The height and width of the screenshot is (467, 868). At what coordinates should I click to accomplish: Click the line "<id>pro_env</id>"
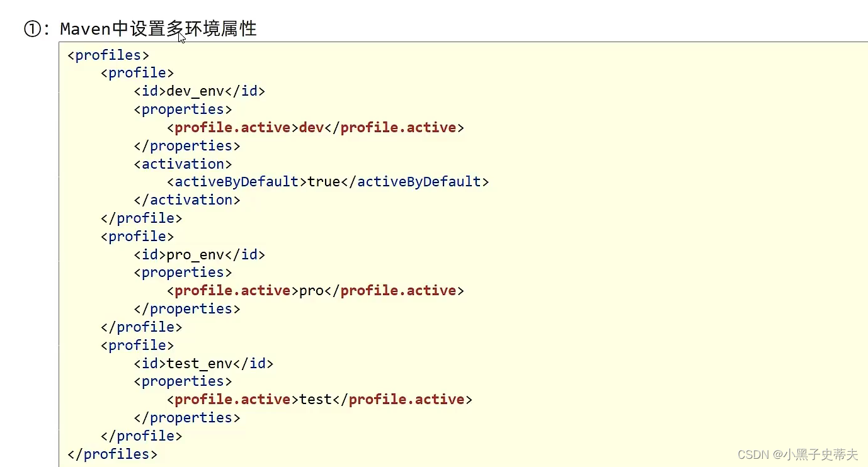(199, 254)
